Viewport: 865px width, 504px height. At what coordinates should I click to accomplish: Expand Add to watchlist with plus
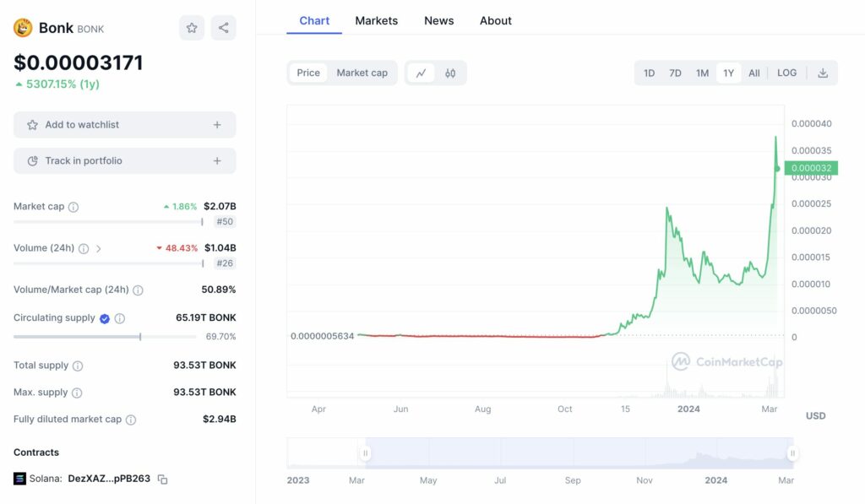pyautogui.click(x=217, y=125)
